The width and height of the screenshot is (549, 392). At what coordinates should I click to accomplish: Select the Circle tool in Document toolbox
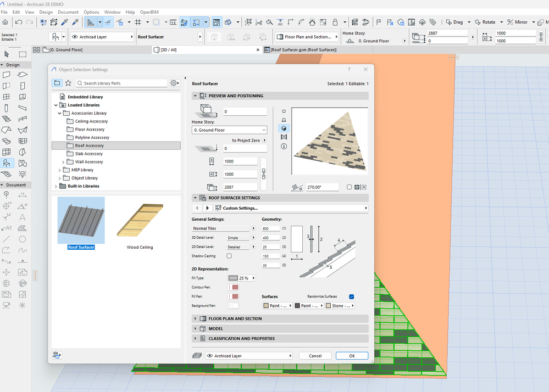tap(23, 239)
